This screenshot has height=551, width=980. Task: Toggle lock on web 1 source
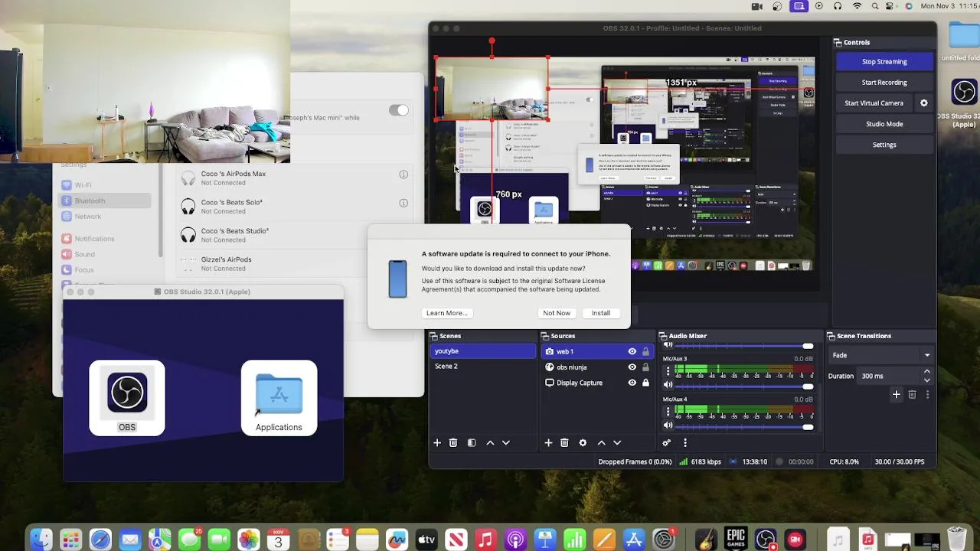click(x=645, y=351)
